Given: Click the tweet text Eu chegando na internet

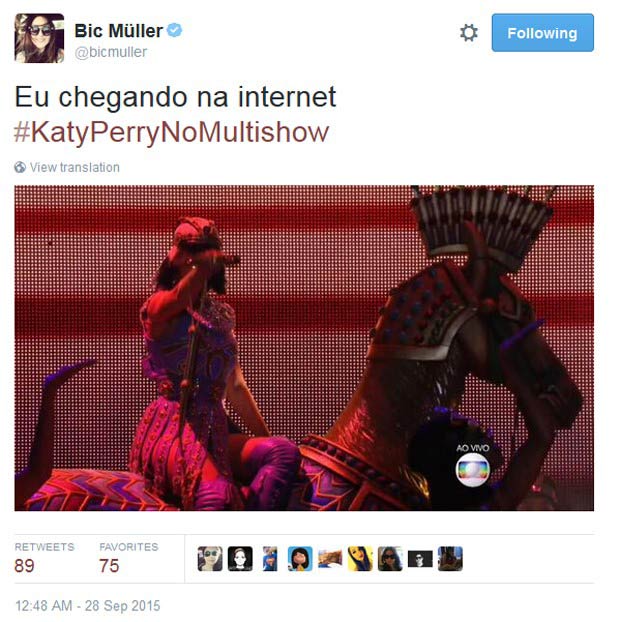Looking at the screenshot, I should [175, 97].
